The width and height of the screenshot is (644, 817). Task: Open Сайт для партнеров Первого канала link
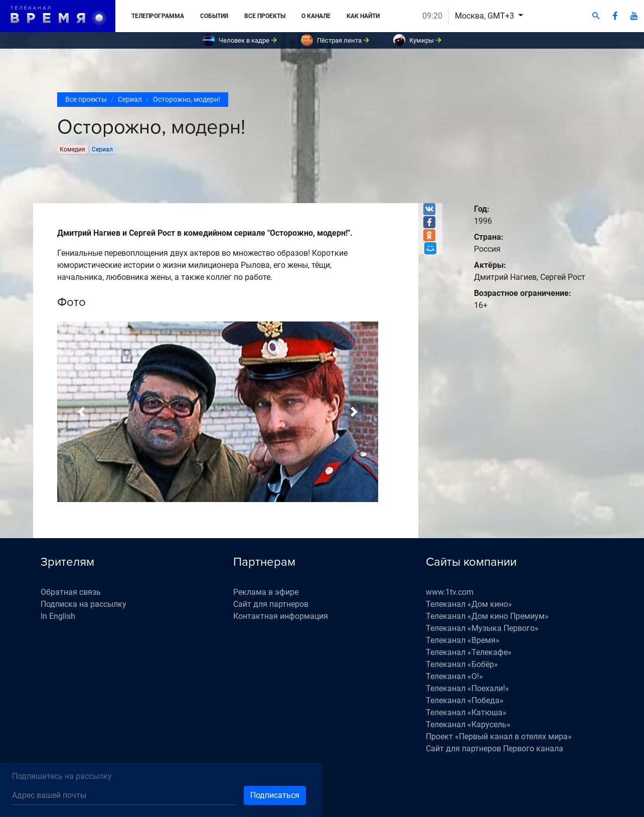(x=495, y=749)
